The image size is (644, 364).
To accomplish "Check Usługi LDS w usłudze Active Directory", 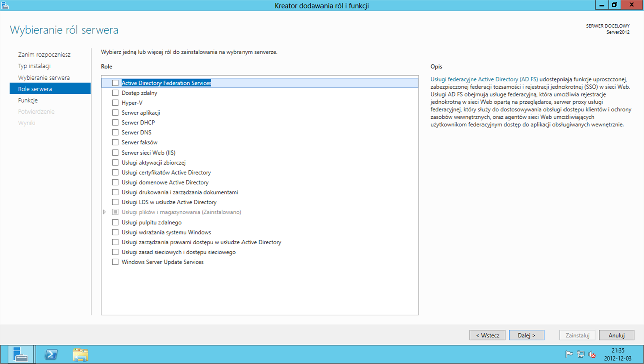I will [x=115, y=202].
